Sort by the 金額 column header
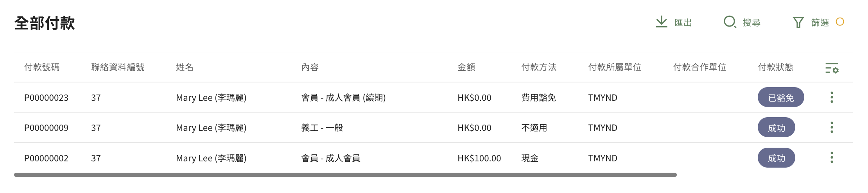The height and width of the screenshot is (193, 868). click(x=466, y=67)
